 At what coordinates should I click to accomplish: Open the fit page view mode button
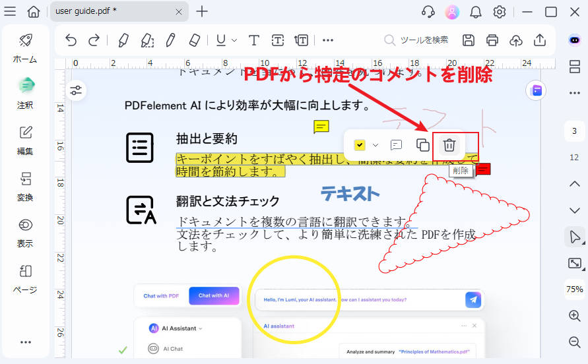pos(575,263)
